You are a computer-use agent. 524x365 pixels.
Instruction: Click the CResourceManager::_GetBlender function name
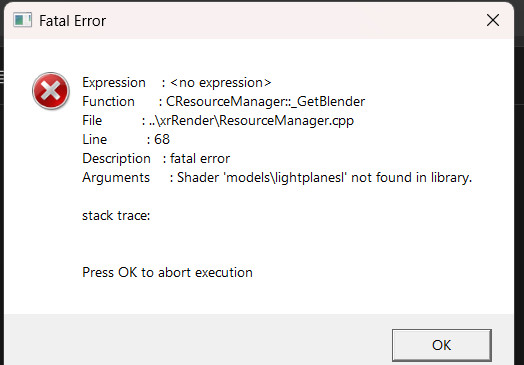[265, 101]
